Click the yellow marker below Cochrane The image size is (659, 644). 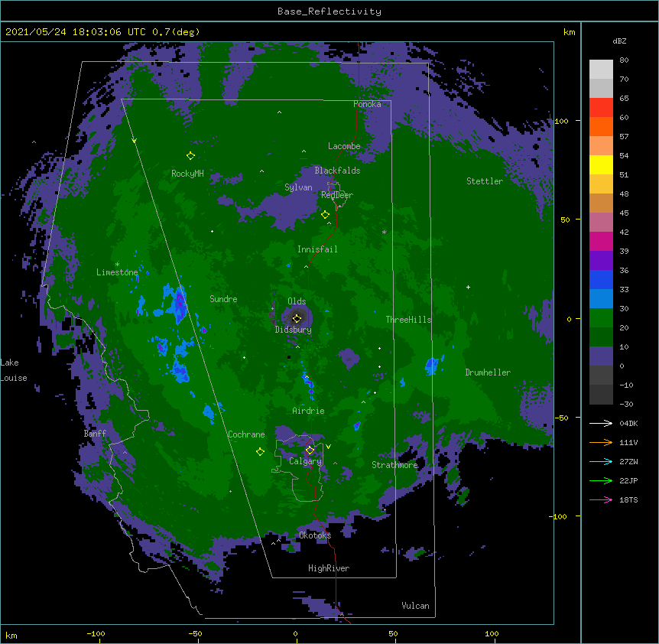pos(260,452)
